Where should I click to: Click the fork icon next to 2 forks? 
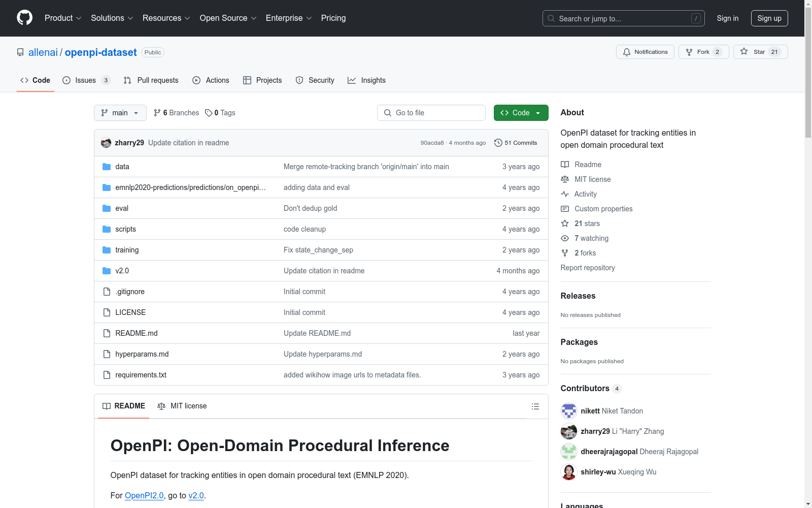[x=565, y=253]
